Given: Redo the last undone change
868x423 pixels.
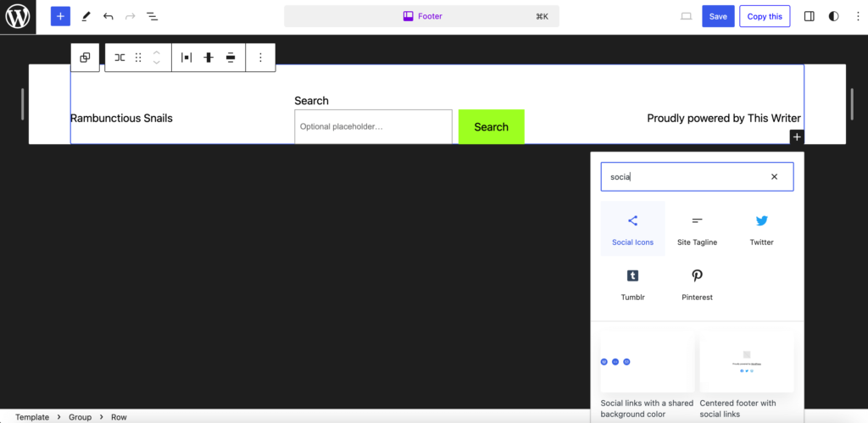Looking at the screenshot, I should pos(130,17).
